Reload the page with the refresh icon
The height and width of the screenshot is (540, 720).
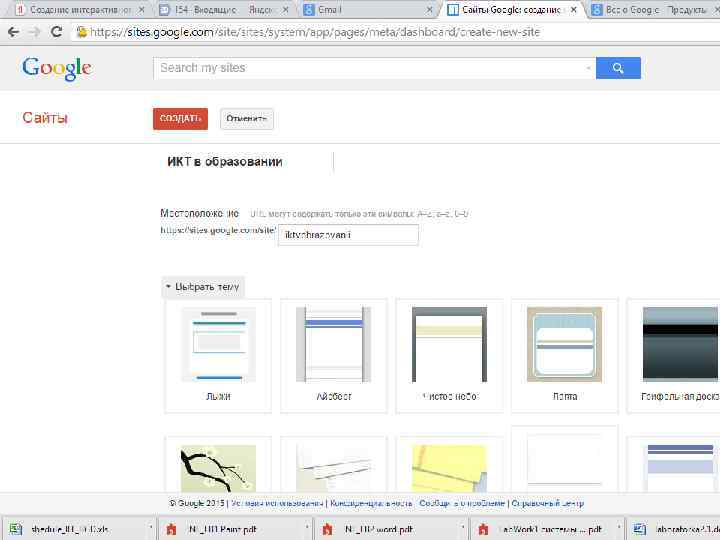56,32
